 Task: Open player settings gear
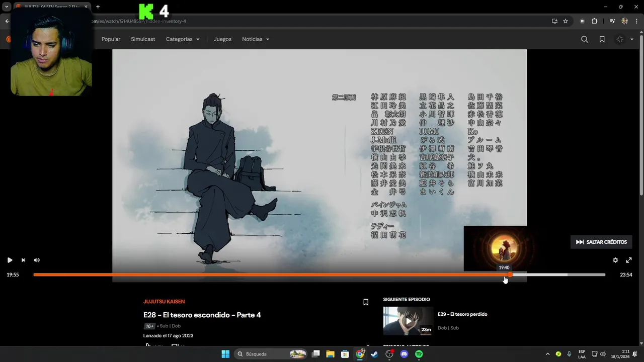click(x=615, y=260)
